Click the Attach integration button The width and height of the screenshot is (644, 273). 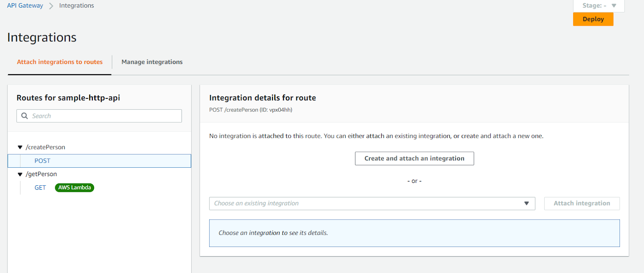[582, 203]
